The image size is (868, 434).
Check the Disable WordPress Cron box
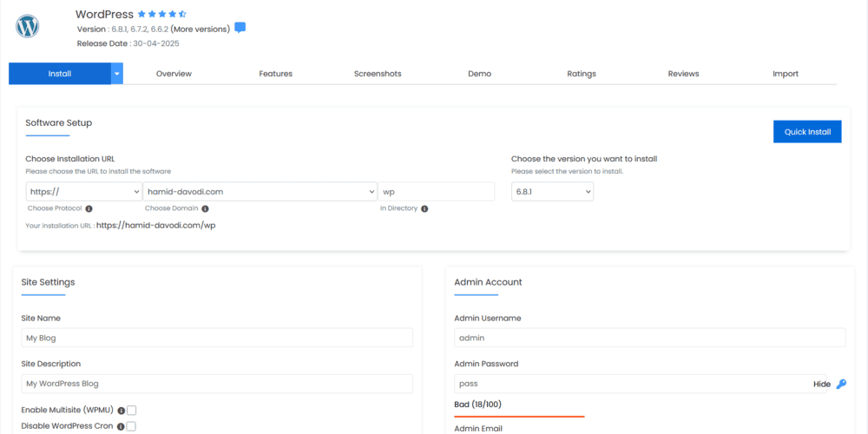coord(132,426)
